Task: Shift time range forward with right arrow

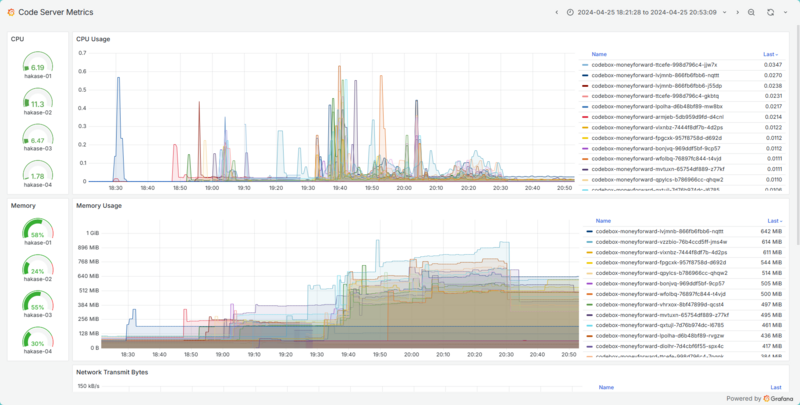Action: point(737,12)
